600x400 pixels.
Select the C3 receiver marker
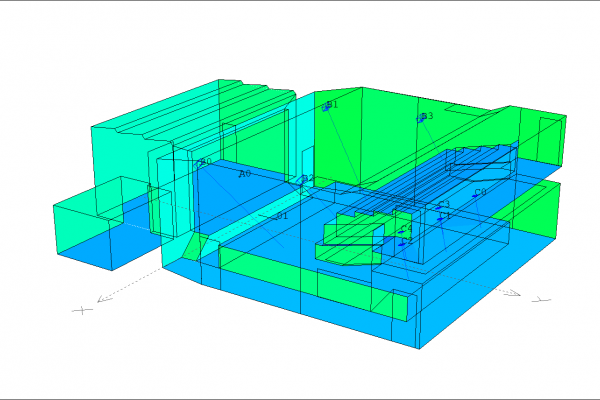(x=439, y=208)
